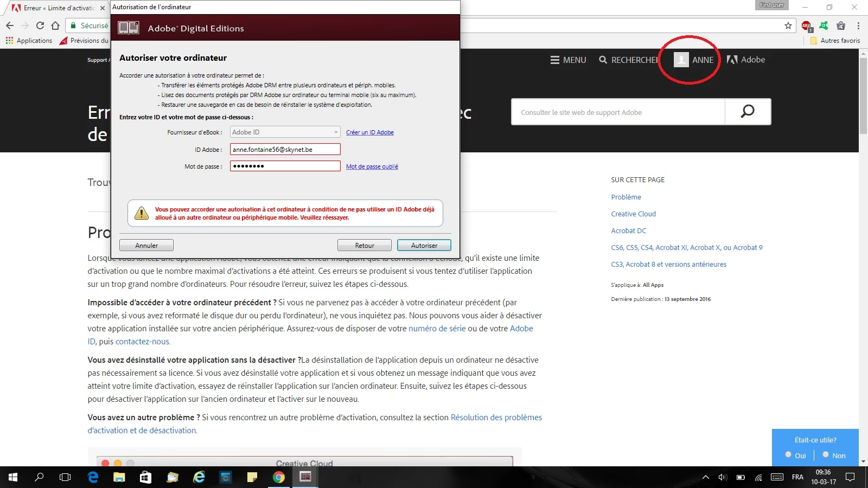Show hidden system tray icons
868x488 pixels.
[705, 477]
